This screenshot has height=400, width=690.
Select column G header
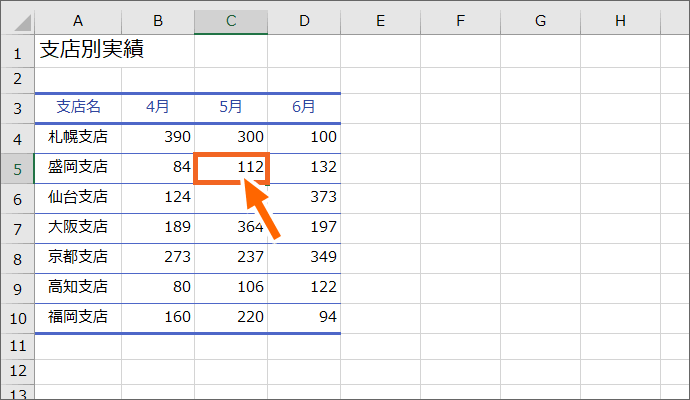(540, 21)
